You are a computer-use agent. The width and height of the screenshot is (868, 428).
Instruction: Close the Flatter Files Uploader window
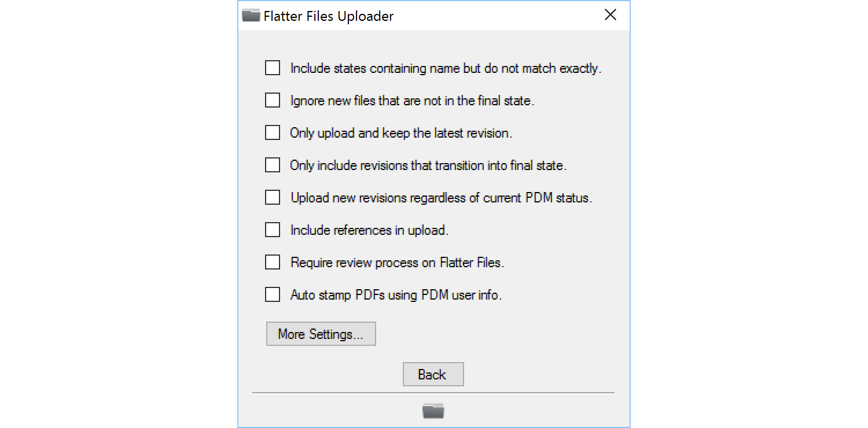click(x=610, y=15)
